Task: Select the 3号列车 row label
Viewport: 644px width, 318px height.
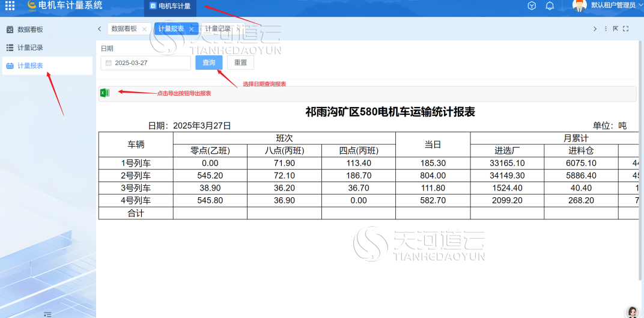Action: 136,188
